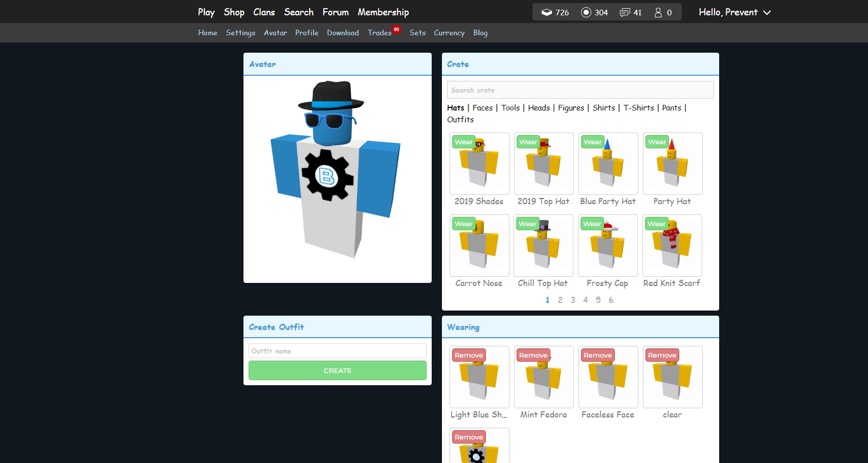
Task: Click the Search crate input field
Action: click(x=580, y=90)
